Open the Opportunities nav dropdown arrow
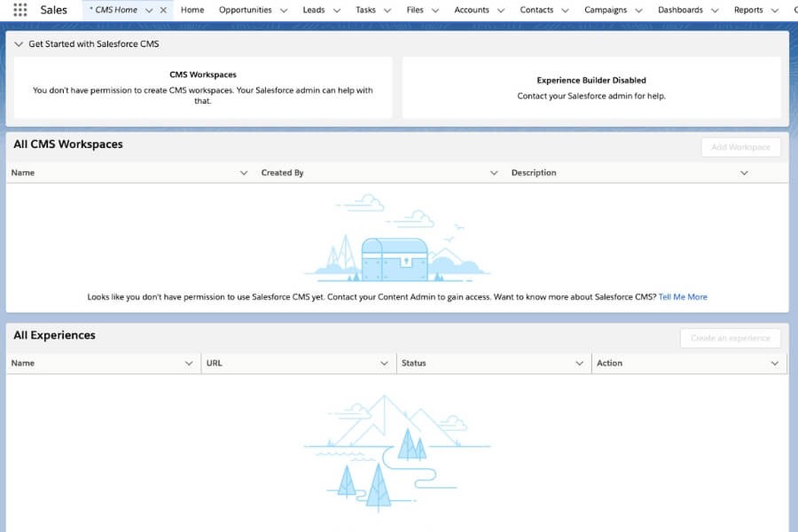Image resolution: width=798 pixels, height=532 pixels. pyautogui.click(x=284, y=10)
